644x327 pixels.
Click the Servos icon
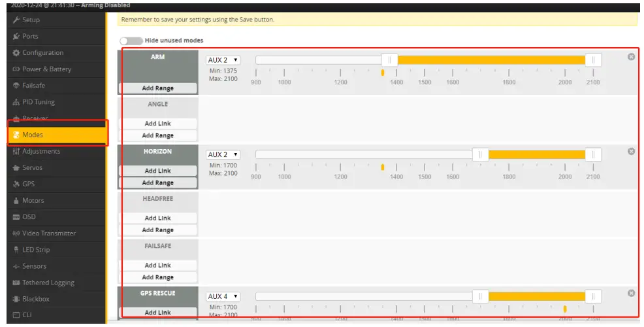[x=16, y=168]
